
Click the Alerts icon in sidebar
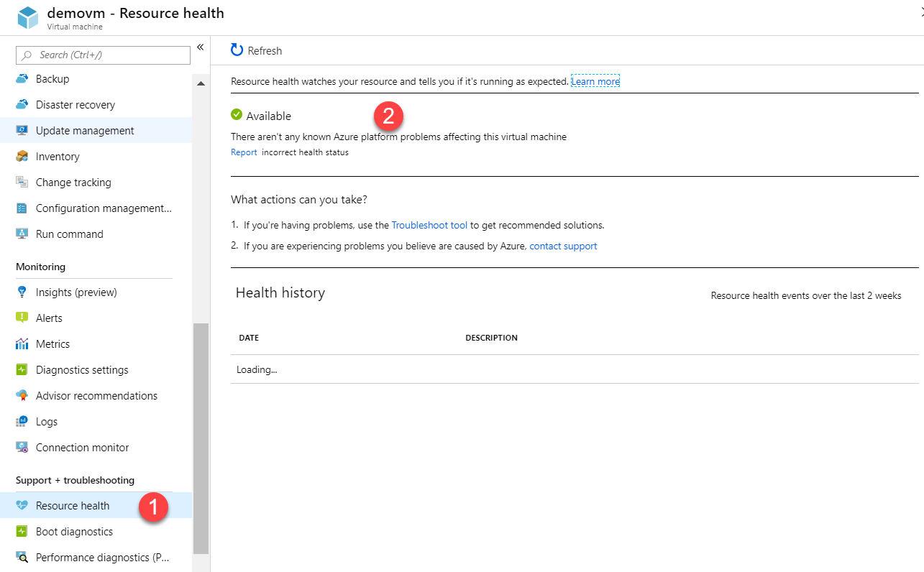[x=22, y=318]
